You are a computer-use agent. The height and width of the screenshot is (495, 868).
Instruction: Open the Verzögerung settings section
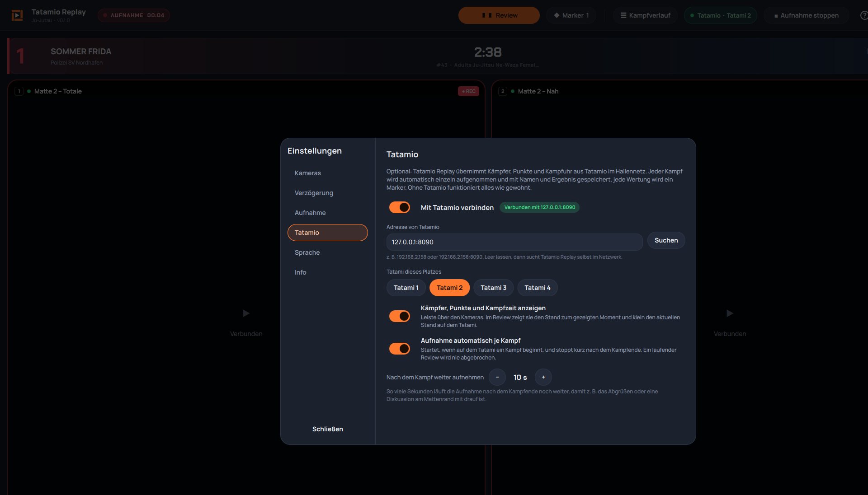pyautogui.click(x=328, y=193)
